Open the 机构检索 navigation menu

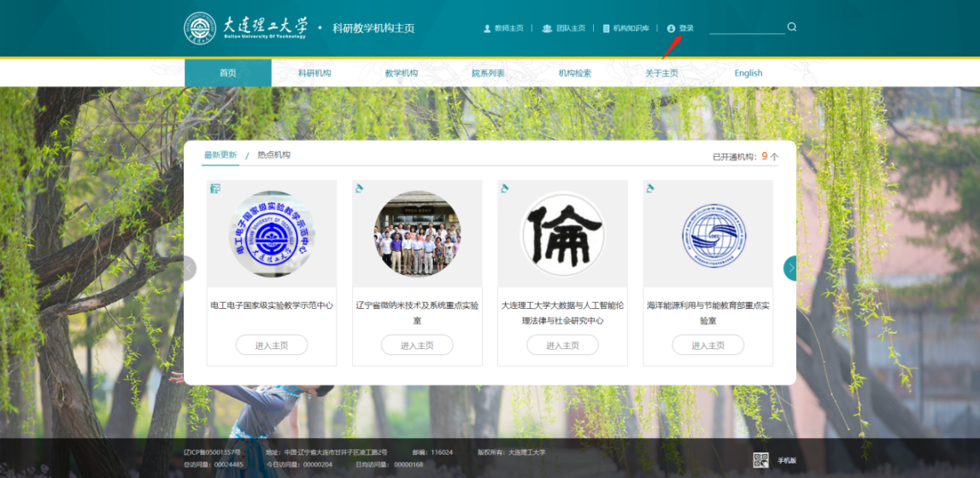click(x=575, y=73)
